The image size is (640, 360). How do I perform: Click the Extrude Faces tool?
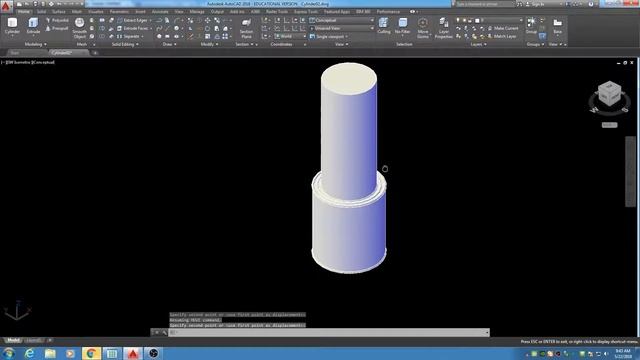pyautogui.click(x=133, y=28)
